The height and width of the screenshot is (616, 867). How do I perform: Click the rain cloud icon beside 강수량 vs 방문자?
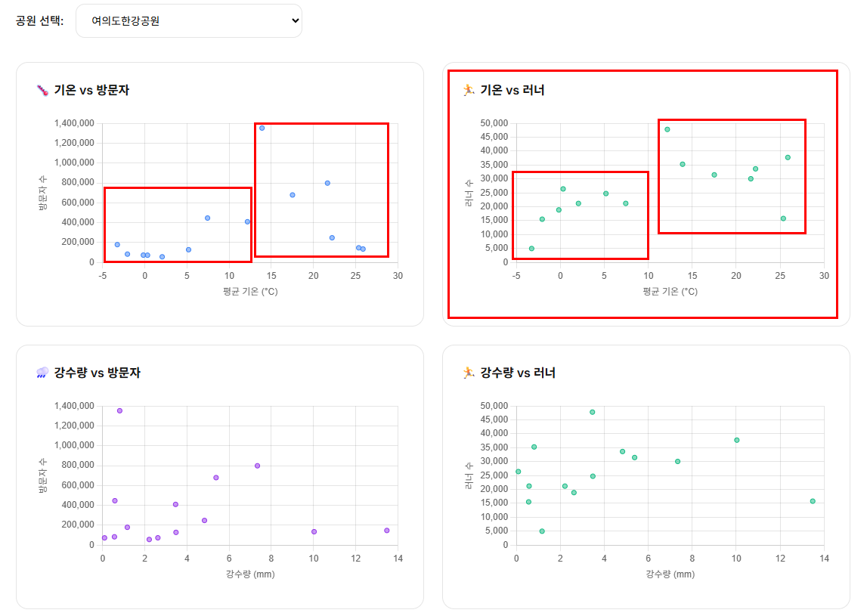[x=42, y=373]
